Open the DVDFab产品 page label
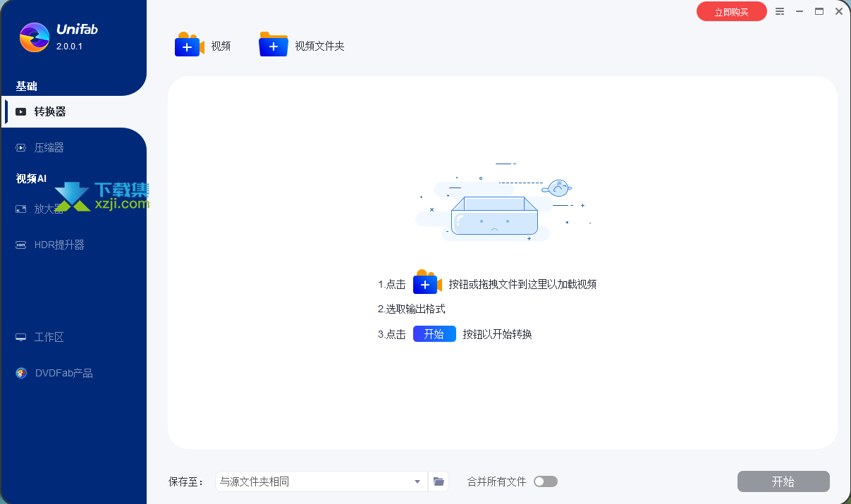This screenshot has width=851, height=504. [64, 373]
